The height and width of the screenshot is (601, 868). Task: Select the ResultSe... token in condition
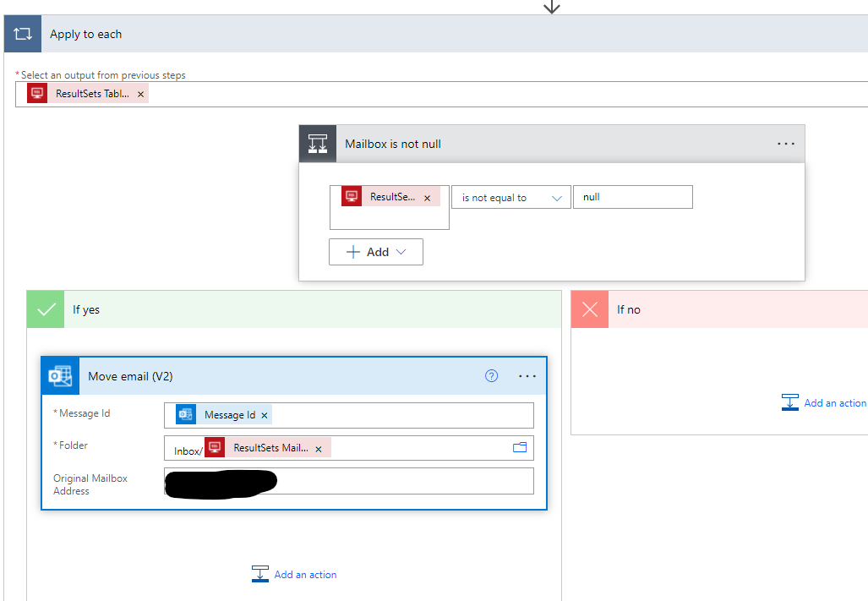392,197
